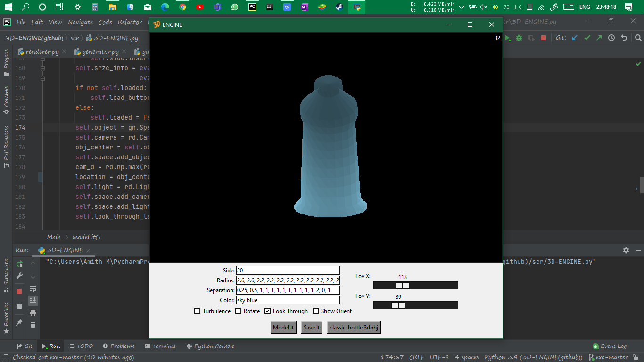Click the Fov X slider
This screenshot has height=362, width=644.
[415, 285]
